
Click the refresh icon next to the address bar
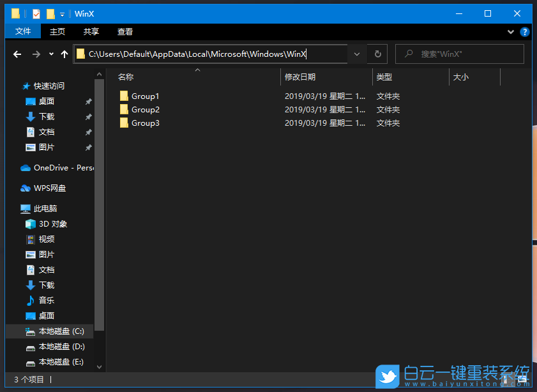click(x=377, y=54)
